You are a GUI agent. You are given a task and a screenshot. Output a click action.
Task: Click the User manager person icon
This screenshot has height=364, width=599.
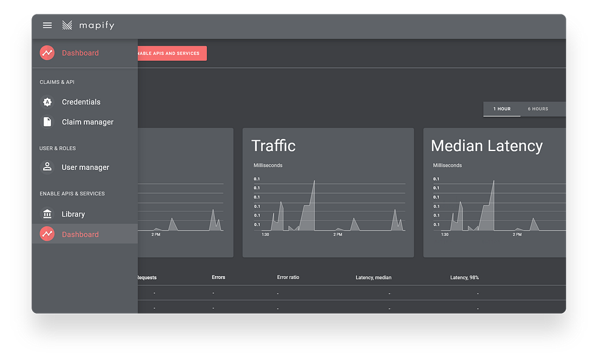click(x=47, y=167)
